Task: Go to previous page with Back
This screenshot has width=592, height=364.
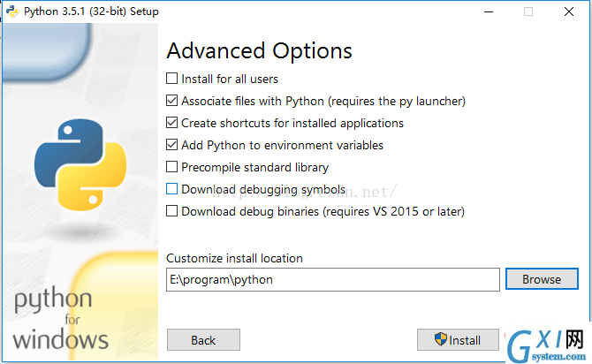Action: click(203, 340)
